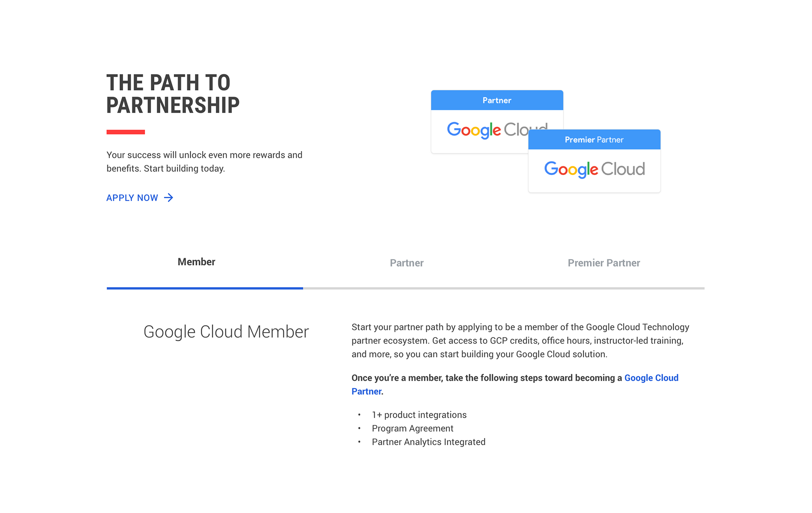Viewport: 812px width, 513px height.
Task: Open the Premier Partner tab
Action: pos(604,263)
